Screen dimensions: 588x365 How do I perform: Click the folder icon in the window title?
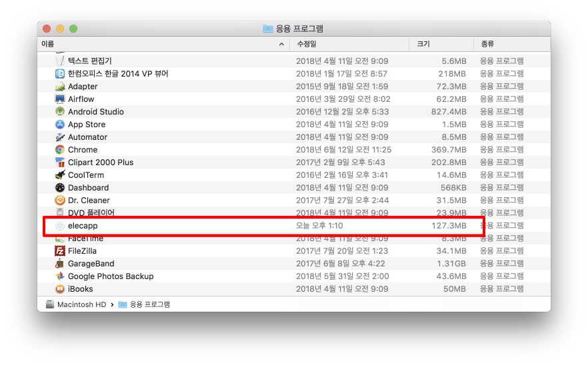pyautogui.click(x=268, y=29)
